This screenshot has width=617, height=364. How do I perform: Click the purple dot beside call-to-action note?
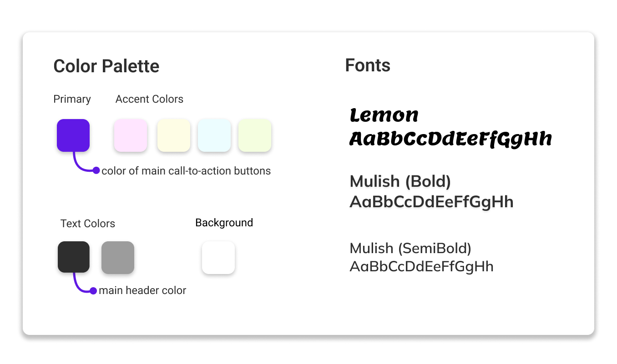click(96, 170)
